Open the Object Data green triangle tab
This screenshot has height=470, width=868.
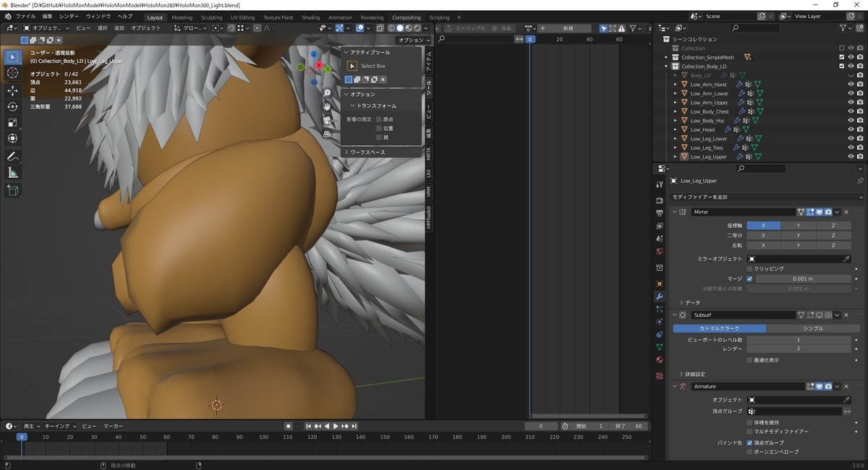pos(659,347)
